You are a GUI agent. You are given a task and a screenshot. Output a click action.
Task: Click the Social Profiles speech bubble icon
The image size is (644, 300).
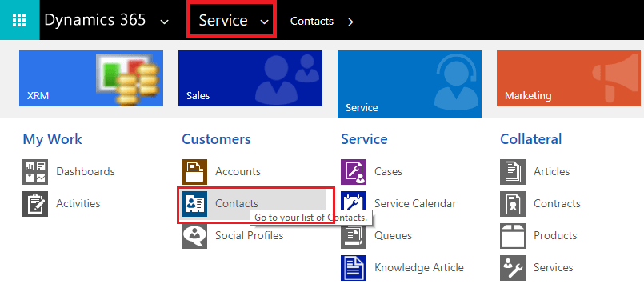pyautogui.click(x=194, y=236)
